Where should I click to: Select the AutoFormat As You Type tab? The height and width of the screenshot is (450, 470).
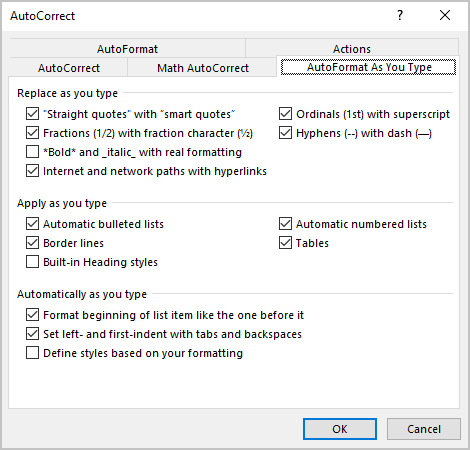tap(368, 67)
